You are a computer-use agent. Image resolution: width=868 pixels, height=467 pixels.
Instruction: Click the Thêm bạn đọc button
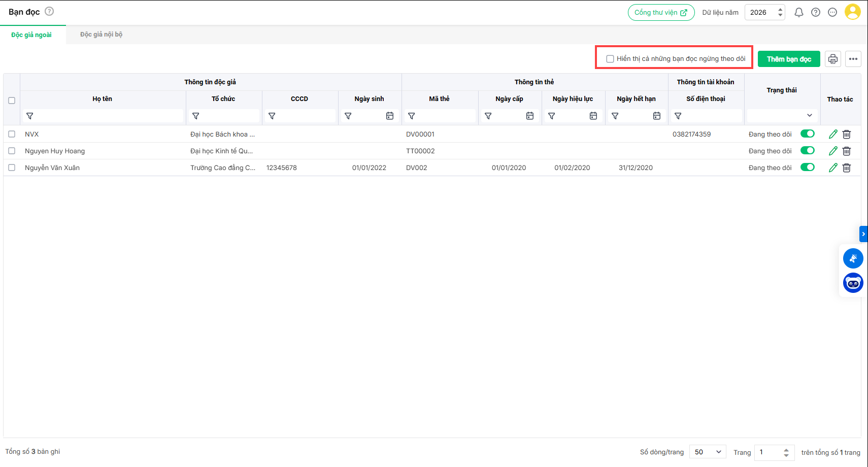coord(788,59)
